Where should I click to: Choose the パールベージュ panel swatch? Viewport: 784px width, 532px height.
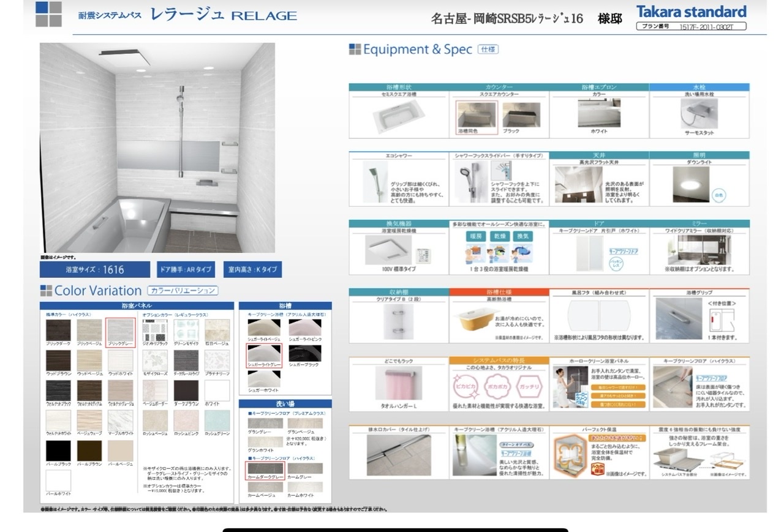tap(120, 451)
